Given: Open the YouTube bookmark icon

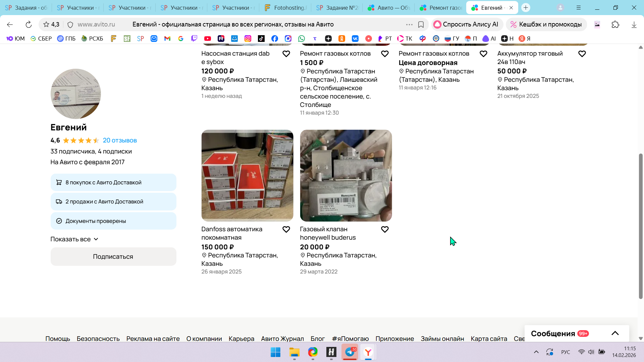Looking at the screenshot, I should point(208,39).
